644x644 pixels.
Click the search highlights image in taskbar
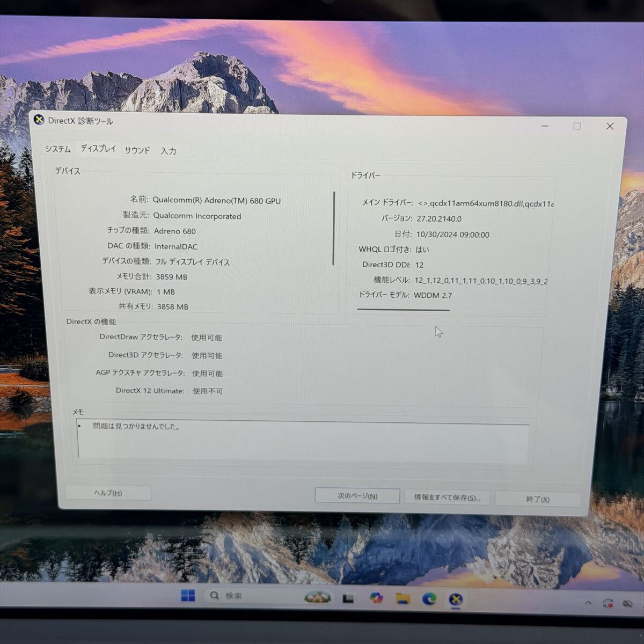click(x=318, y=596)
